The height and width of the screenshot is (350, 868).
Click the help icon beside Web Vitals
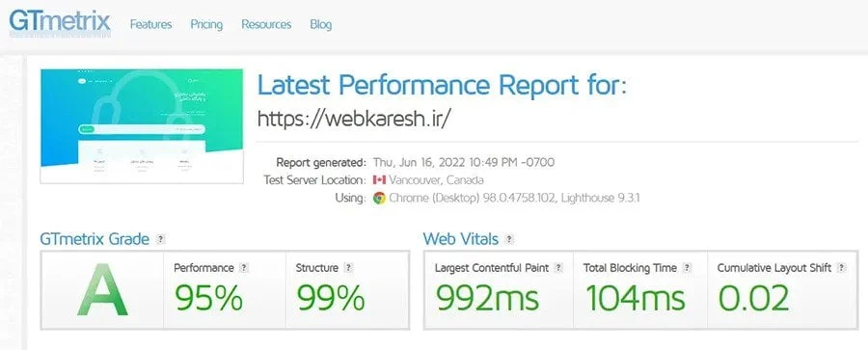pyautogui.click(x=509, y=239)
